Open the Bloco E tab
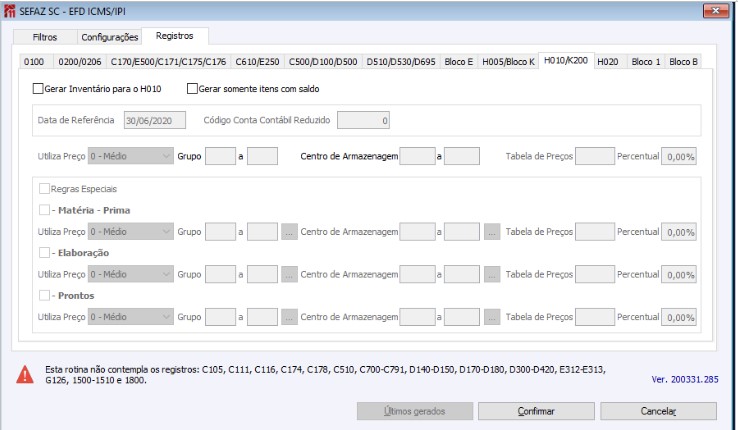738x430 pixels. pos(458,62)
